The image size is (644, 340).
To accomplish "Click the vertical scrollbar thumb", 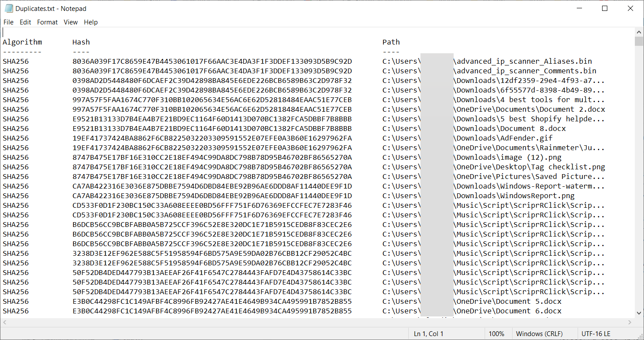I will coord(639,41).
